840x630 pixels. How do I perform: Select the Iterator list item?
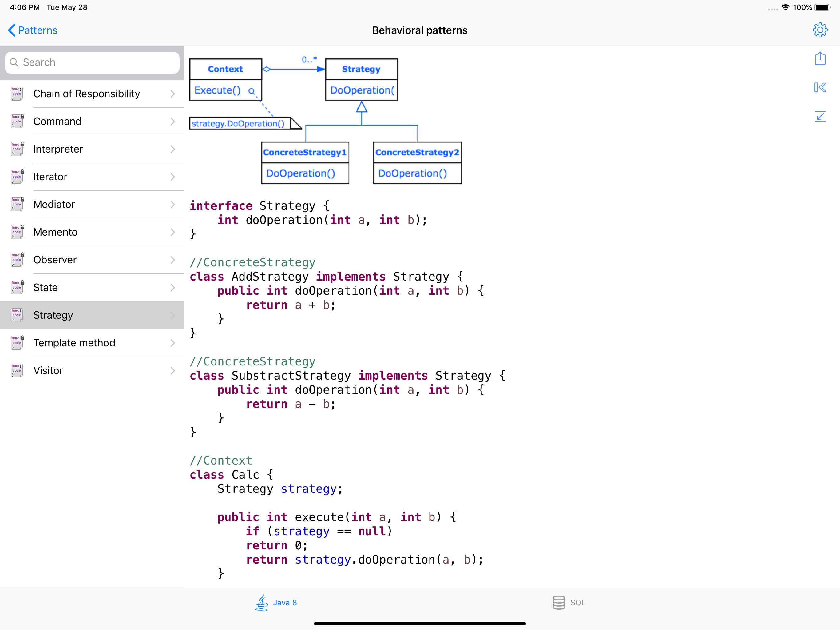coord(50,177)
